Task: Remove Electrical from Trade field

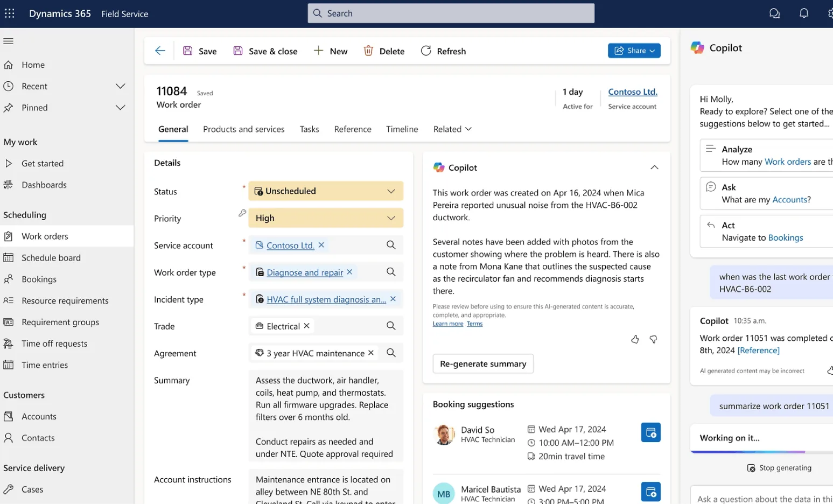Action: (x=307, y=326)
